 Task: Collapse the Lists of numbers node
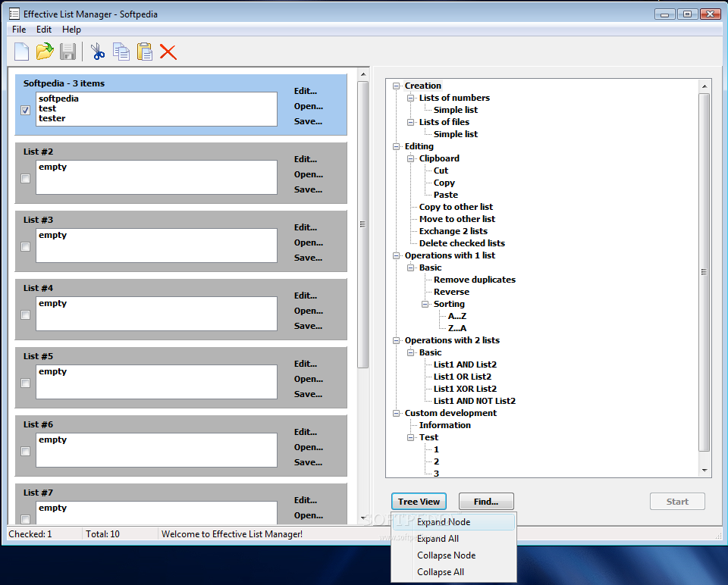(410, 98)
